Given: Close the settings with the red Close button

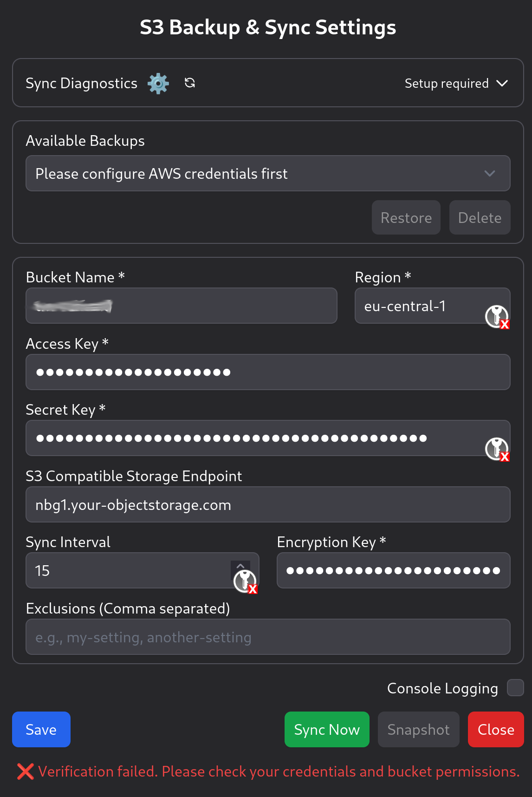Looking at the screenshot, I should [496, 730].
